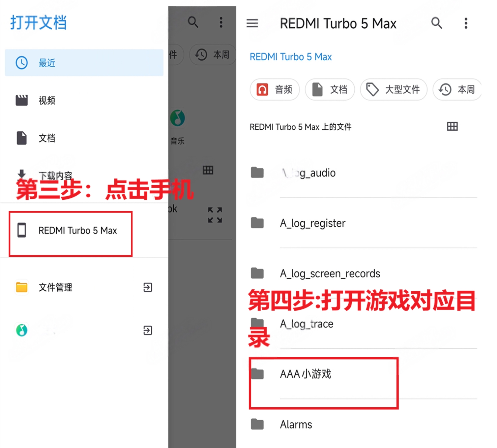Open the three-dot overflow menu at right
The image size is (497, 448).
(x=466, y=23)
